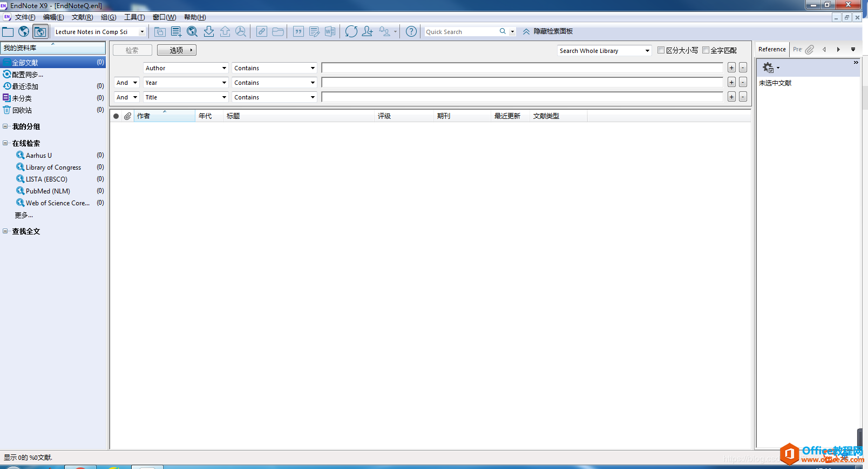Collapse the 我的分组 group set
Viewport: 868px width, 469px height.
coord(5,126)
